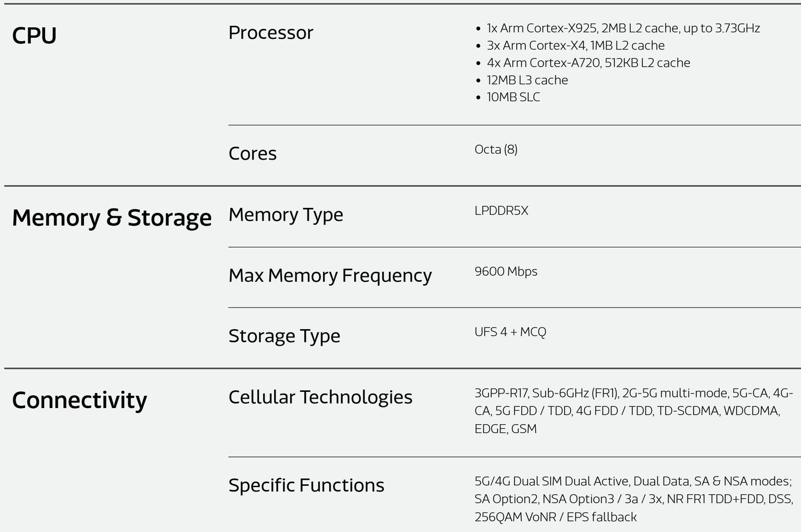This screenshot has width=801, height=532.
Task: Click the Connectivity section heading
Action: pos(80,400)
